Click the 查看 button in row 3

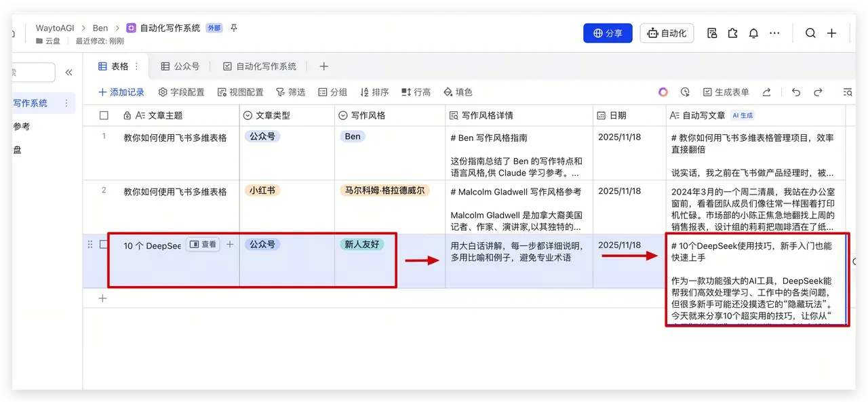coord(203,244)
